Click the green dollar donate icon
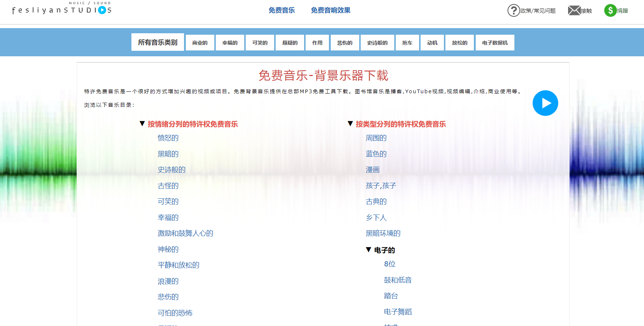The height and width of the screenshot is (326, 644). coord(610,11)
